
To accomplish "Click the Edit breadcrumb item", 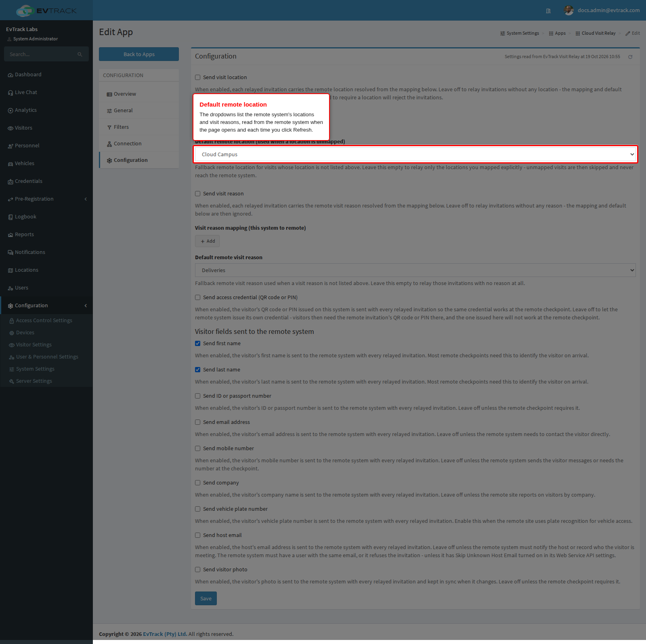I will (x=633, y=33).
